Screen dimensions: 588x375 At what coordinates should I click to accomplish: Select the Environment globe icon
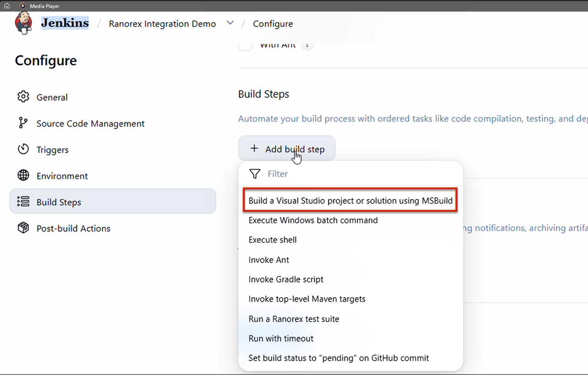(23, 175)
